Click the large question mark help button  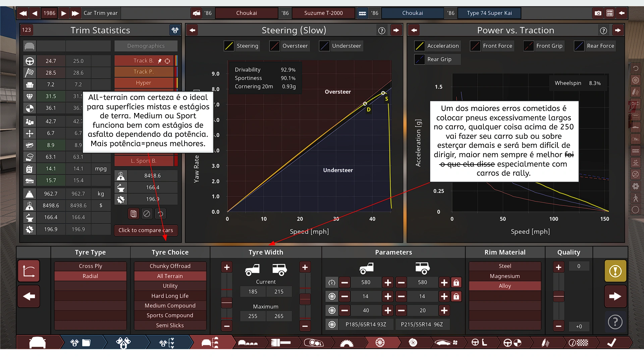615,322
